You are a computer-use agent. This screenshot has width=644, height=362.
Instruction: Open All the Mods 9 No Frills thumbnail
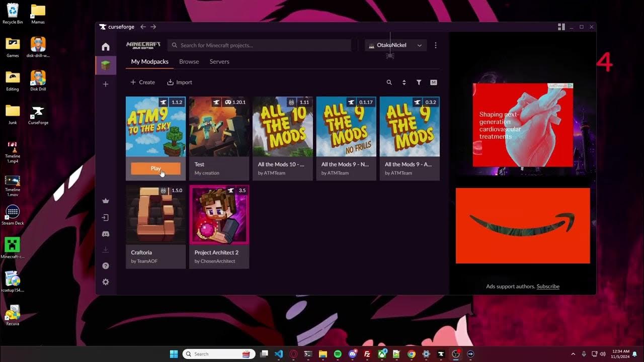click(x=346, y=127)
